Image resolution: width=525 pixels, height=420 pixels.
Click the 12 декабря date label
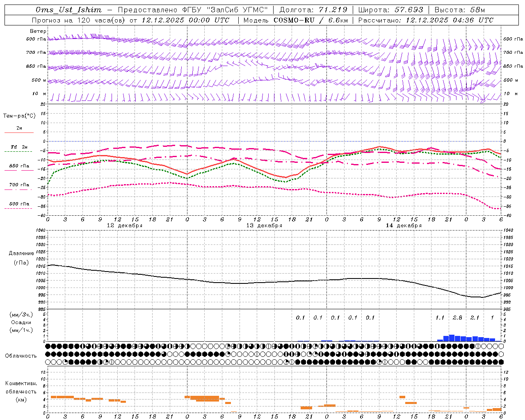125,226
